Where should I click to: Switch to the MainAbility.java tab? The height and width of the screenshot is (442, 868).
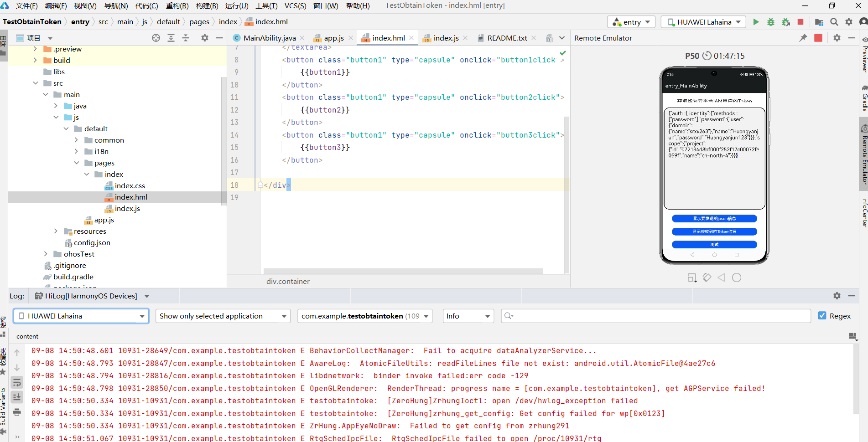coord(270,38)
